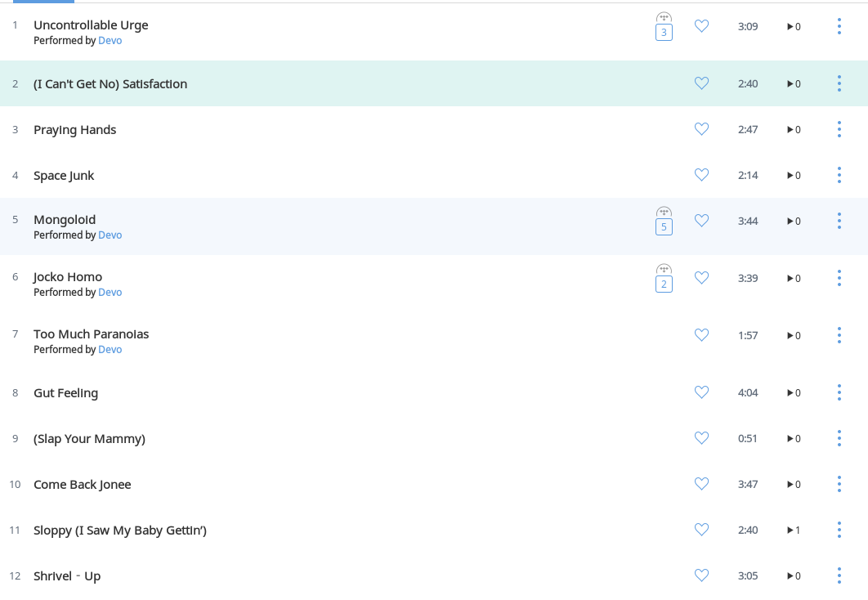This screenshot has width=868, height=600.
Task: Open the Praying Hands track title
Action: click(x=74, y=129)
